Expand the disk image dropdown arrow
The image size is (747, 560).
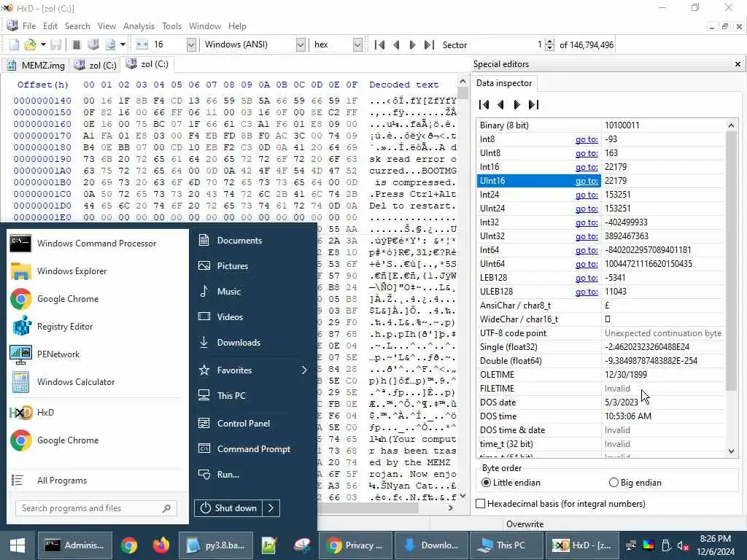[123, 44]
